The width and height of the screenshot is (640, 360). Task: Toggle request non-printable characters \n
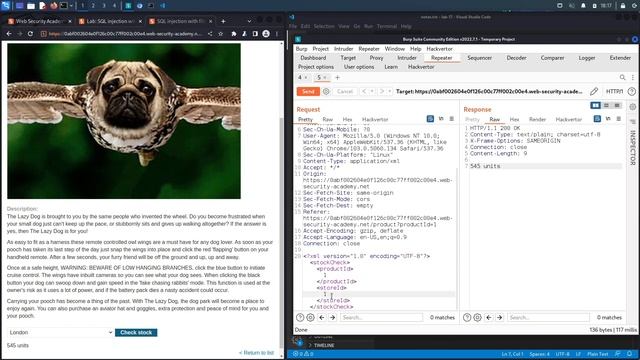tap(441, 118)
